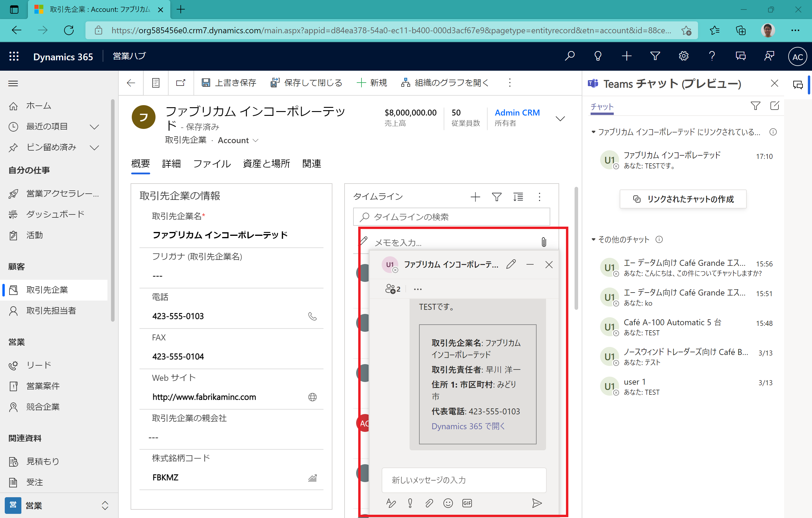Open the emoji picker in chat
The image size is (812, 518).
coord(448,503)
